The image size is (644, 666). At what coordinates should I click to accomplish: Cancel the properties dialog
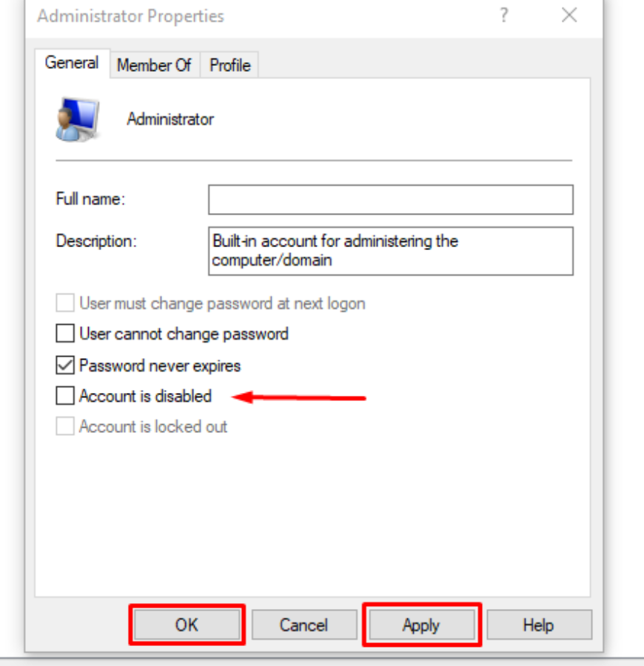[303, 625]
